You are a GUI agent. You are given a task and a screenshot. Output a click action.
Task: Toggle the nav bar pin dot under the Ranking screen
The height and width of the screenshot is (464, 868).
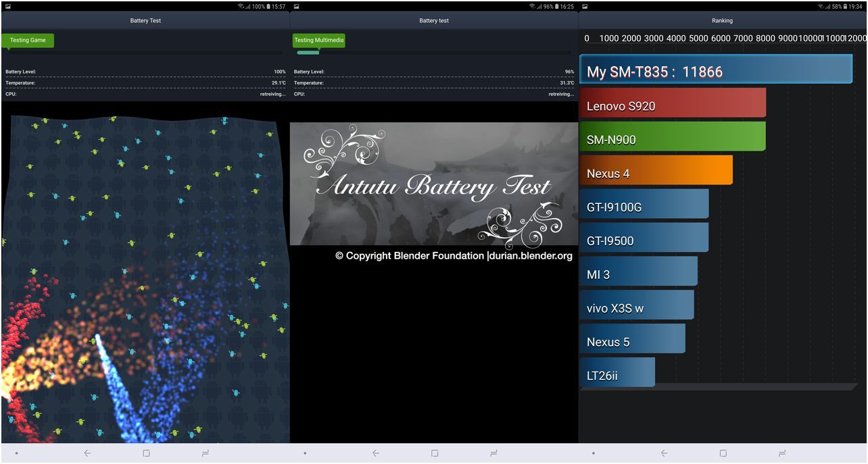pos(594,453)
